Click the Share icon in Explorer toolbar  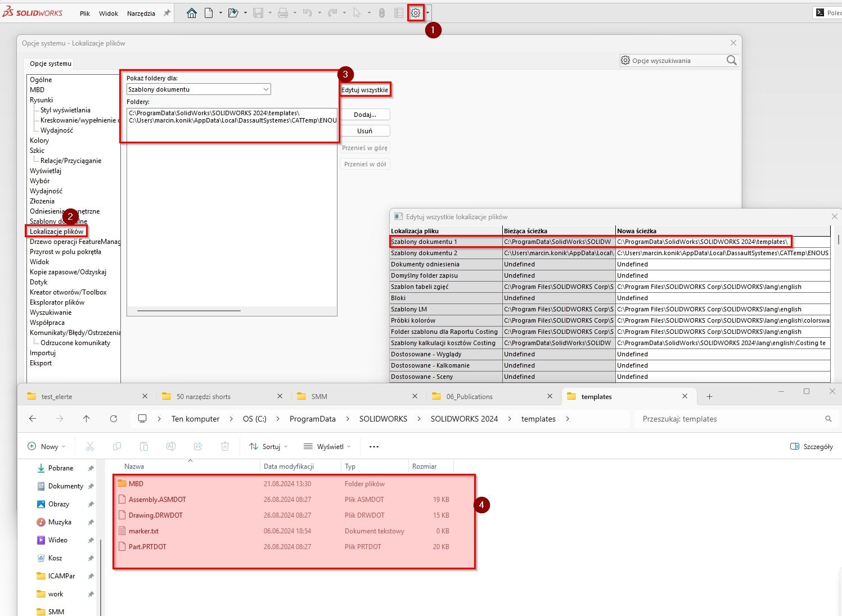coord(198,446)
